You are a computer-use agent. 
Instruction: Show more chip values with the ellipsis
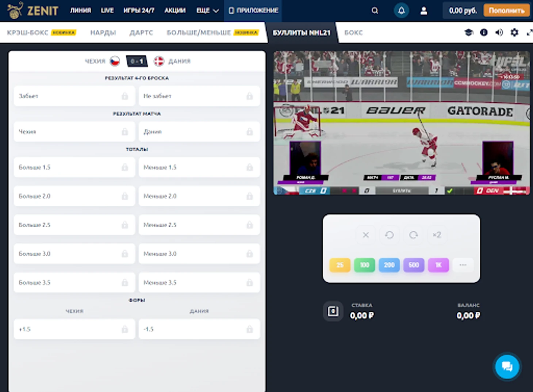click(x=463, y=265)
